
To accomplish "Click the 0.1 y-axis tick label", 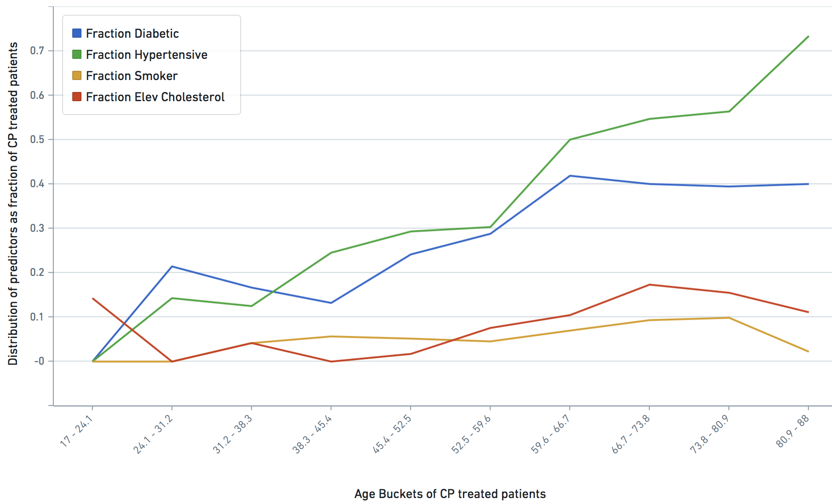I will pyautogui.click(x=37, y=317).
